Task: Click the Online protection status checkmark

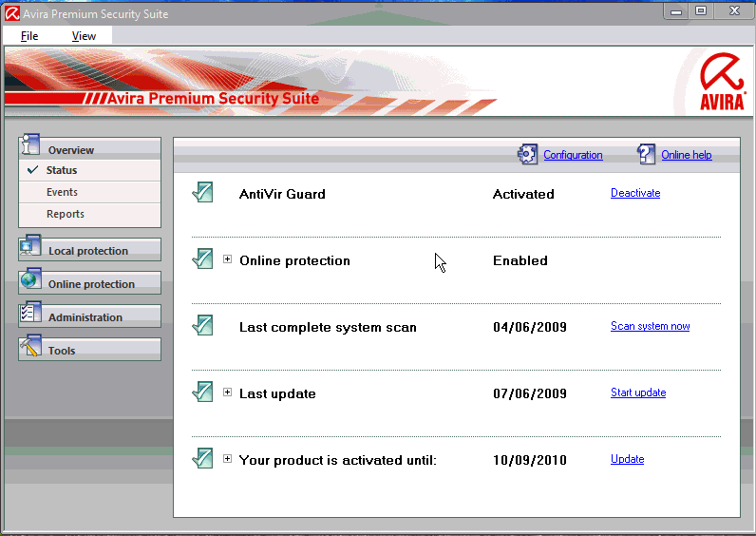Action: [202, 259]
